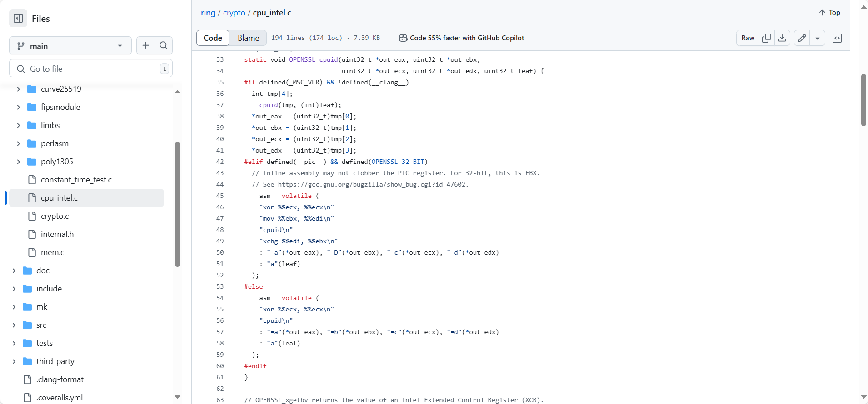Expand the curve25519 folder

coord(19,89)
